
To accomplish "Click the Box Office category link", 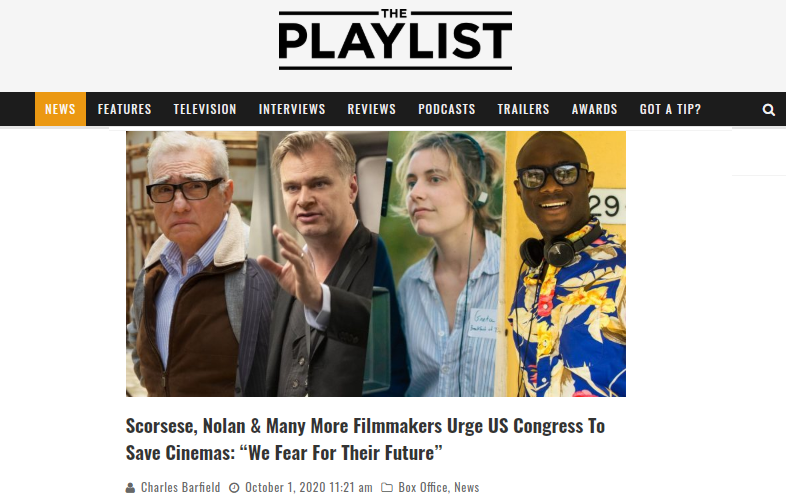I will tap(423, 487).
